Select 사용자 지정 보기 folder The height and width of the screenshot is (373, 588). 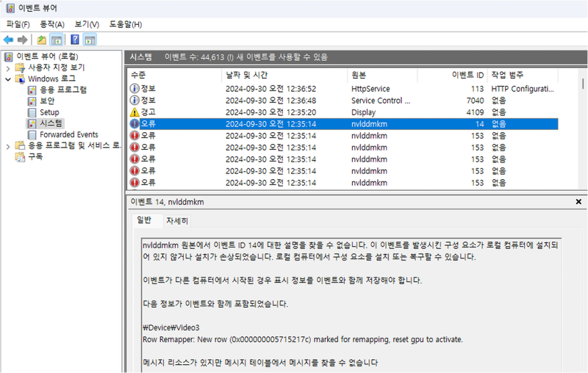pos(57,68)
